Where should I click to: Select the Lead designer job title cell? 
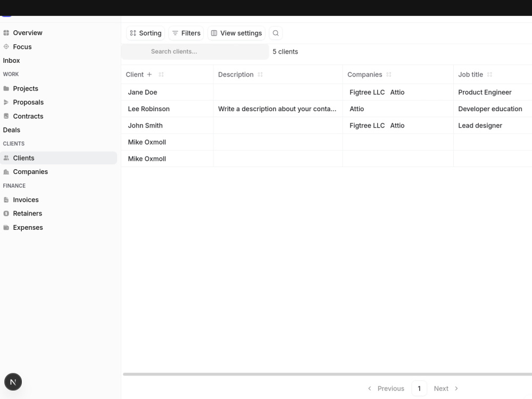[480, 126]
